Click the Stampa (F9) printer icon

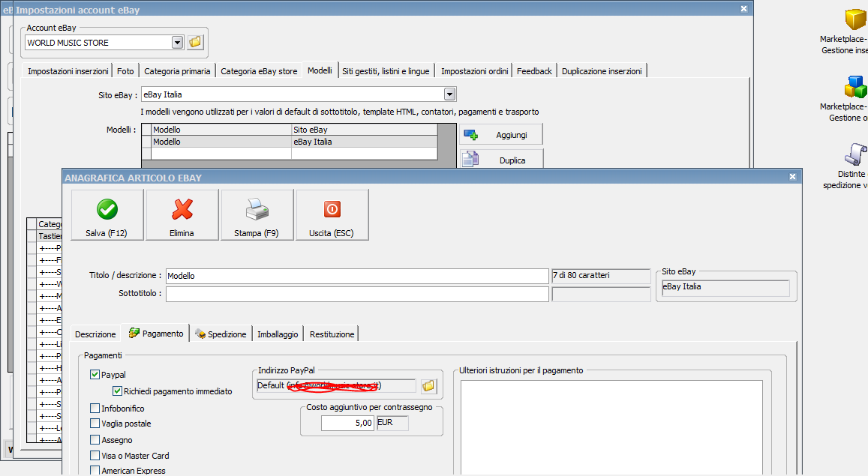click(x=257, y=210)
